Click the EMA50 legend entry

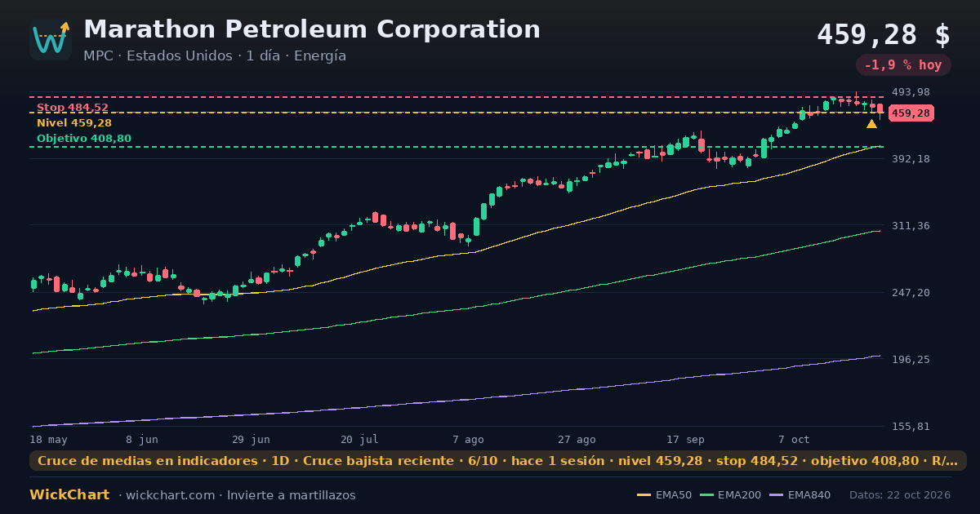[664, 495]
